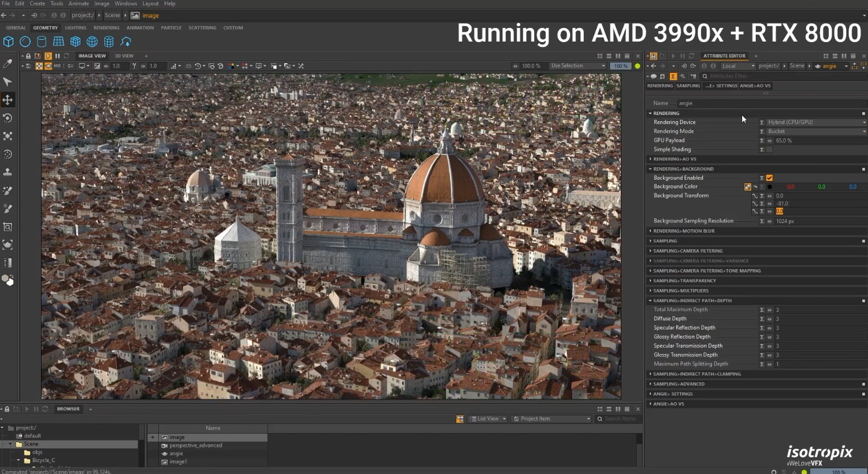Create a cylinder primitive from shelf
This screenshot has width=868, height=474.
(x=42, y=42)
